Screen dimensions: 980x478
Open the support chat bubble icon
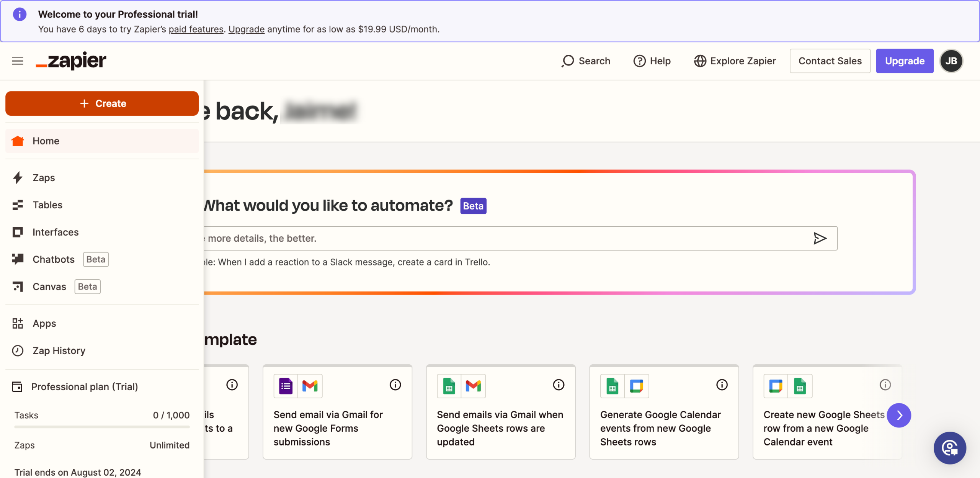[x=949, y=448]
